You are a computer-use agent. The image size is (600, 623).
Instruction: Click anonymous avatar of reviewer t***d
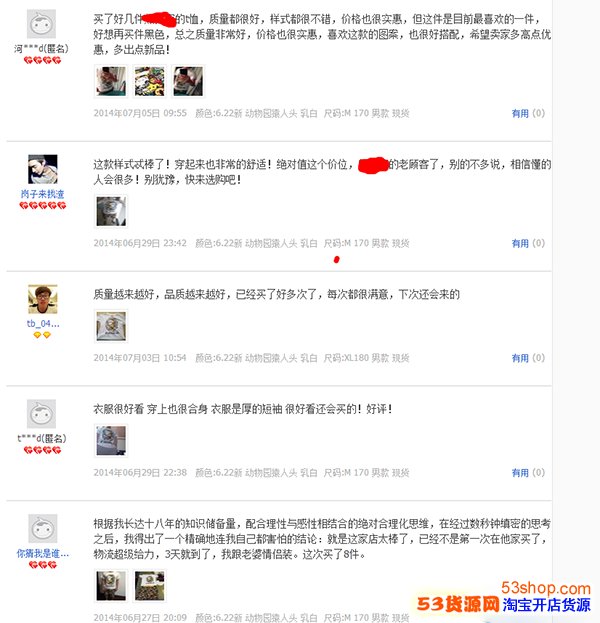(x=41, y=414)
